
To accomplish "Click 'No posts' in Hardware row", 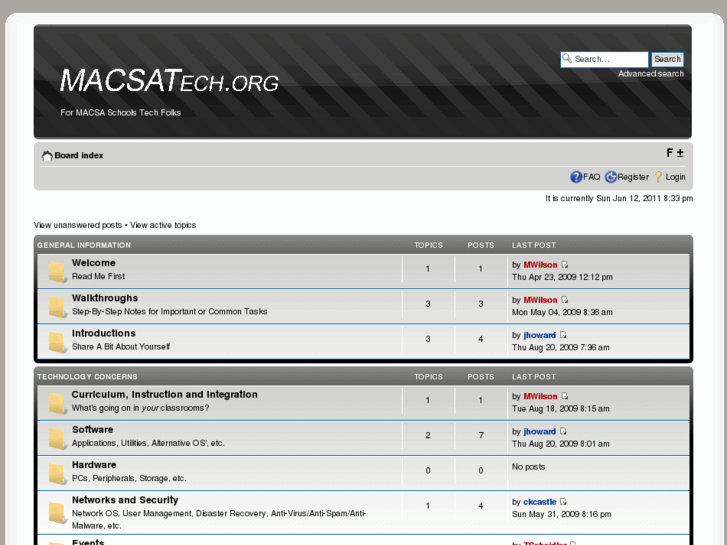I will (x=528, y=467).
